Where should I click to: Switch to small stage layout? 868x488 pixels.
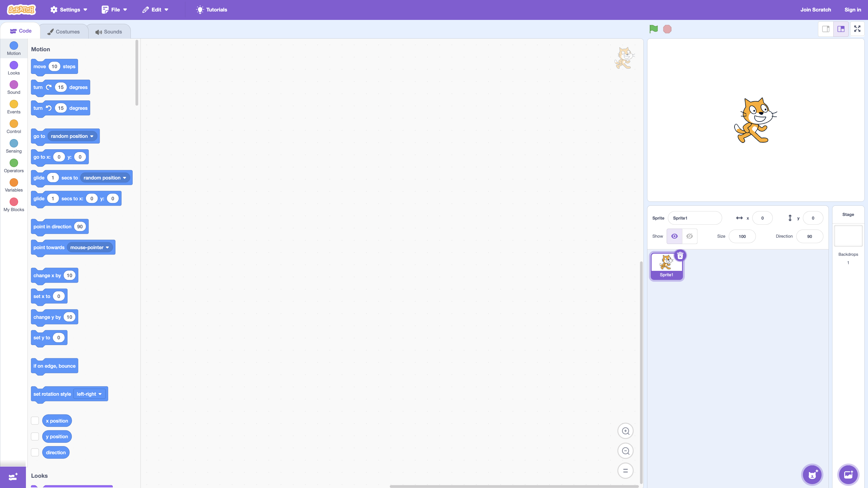826,29
